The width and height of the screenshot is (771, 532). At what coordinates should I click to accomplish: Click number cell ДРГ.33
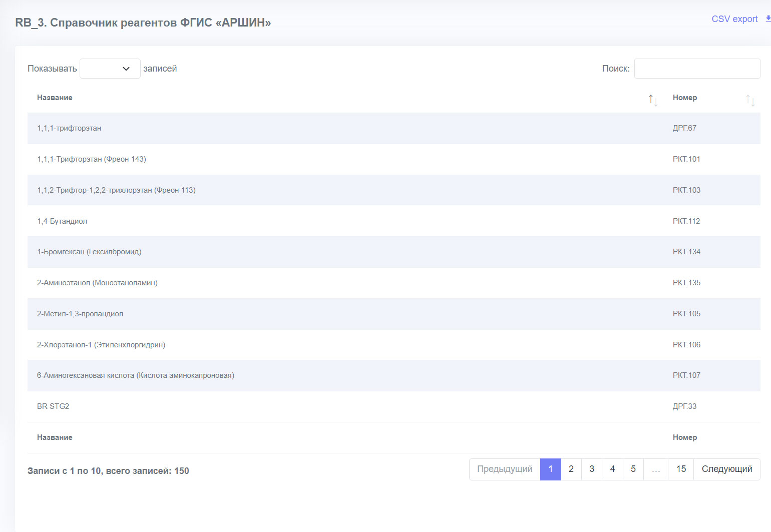pos(684,406)
